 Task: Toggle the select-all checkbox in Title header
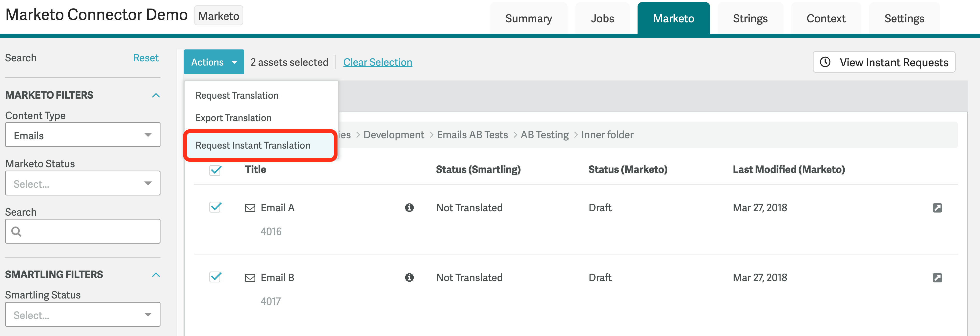[x=215, y=170]
